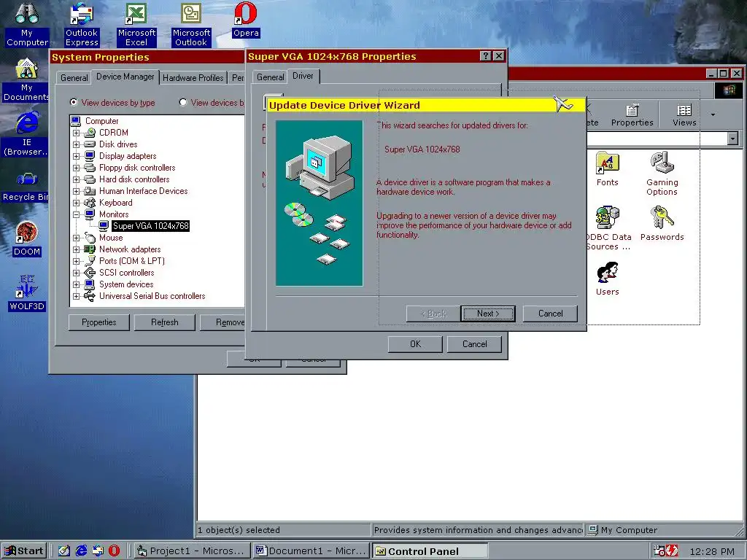Select the Computer root tree item

coord(101,121)
